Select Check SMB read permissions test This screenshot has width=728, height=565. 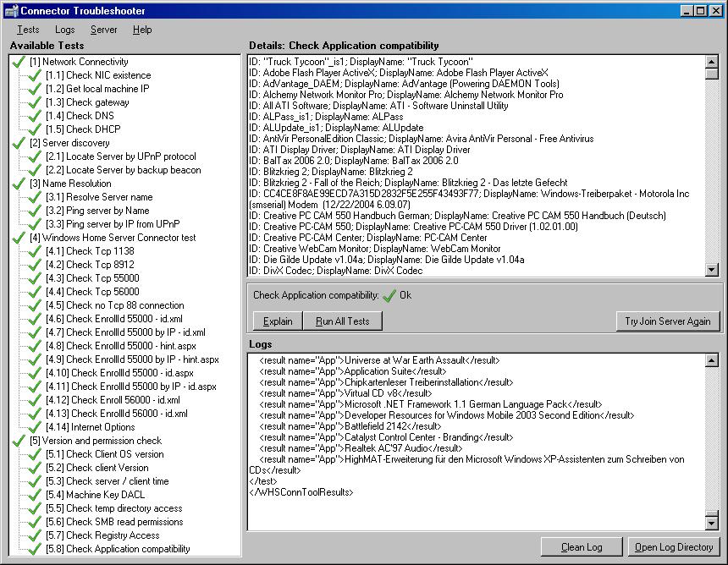[x=114, y=522]
